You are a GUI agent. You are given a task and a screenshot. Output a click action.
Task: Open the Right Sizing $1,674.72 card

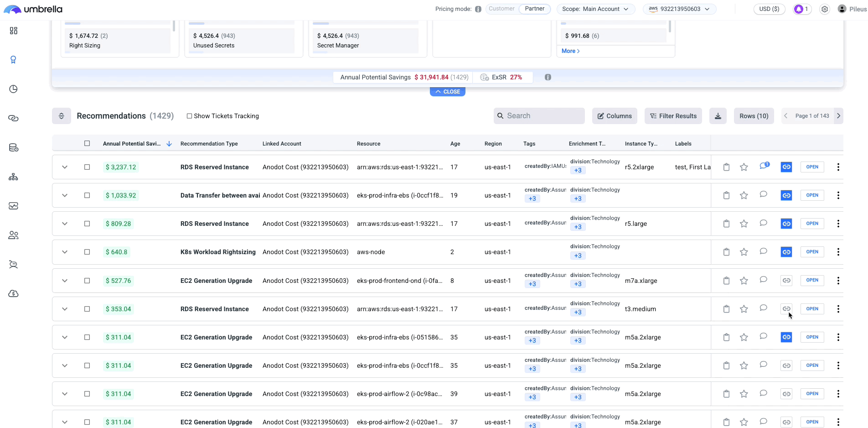[118, 41]
